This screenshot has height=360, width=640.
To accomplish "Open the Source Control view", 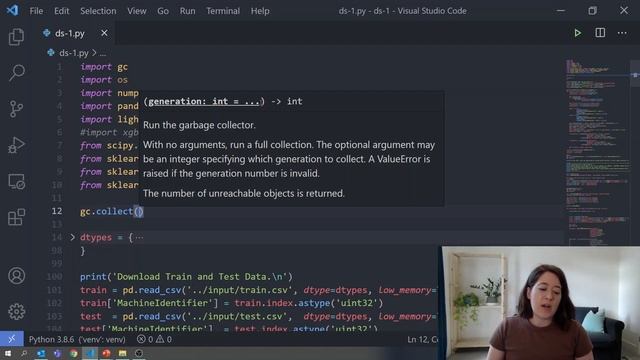I will 16,109.
